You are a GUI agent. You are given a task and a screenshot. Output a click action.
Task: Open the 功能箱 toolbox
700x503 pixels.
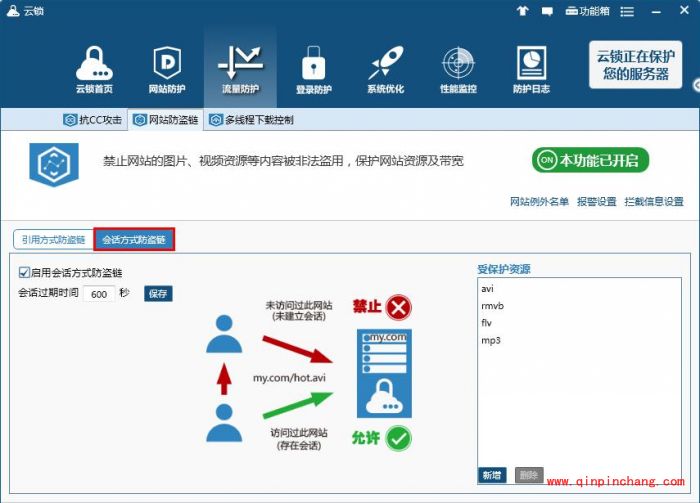pyautogui.click(x=587, y=11)
